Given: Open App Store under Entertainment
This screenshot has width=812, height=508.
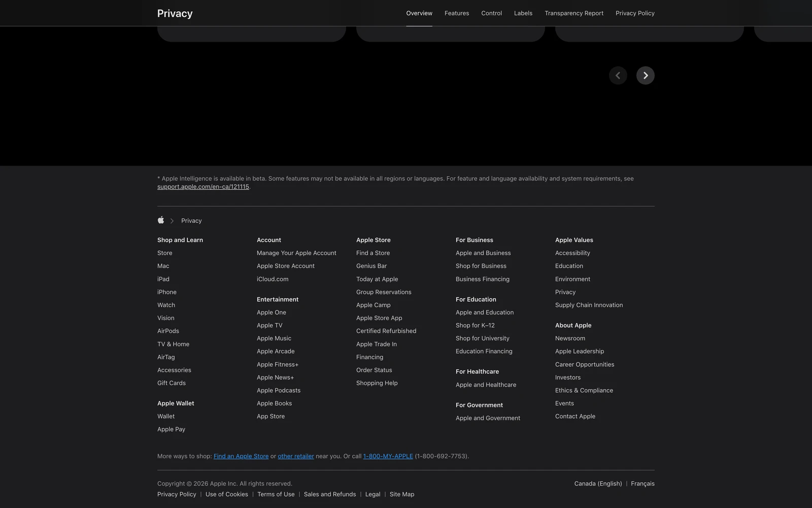Looking at the screenshot, I should (270, 417).
